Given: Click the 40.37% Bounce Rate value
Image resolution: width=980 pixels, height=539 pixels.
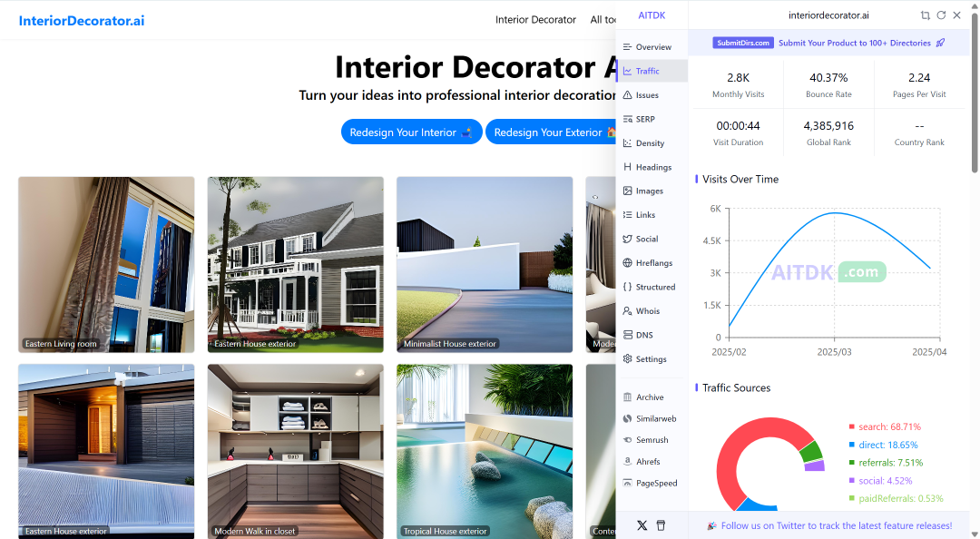Looking at the screenshot, I should point(828,77).
